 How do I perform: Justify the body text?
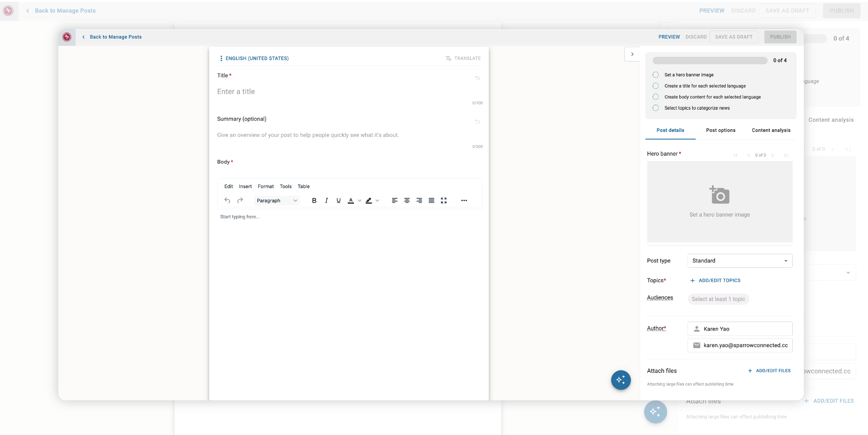click(x=431, y=200)
